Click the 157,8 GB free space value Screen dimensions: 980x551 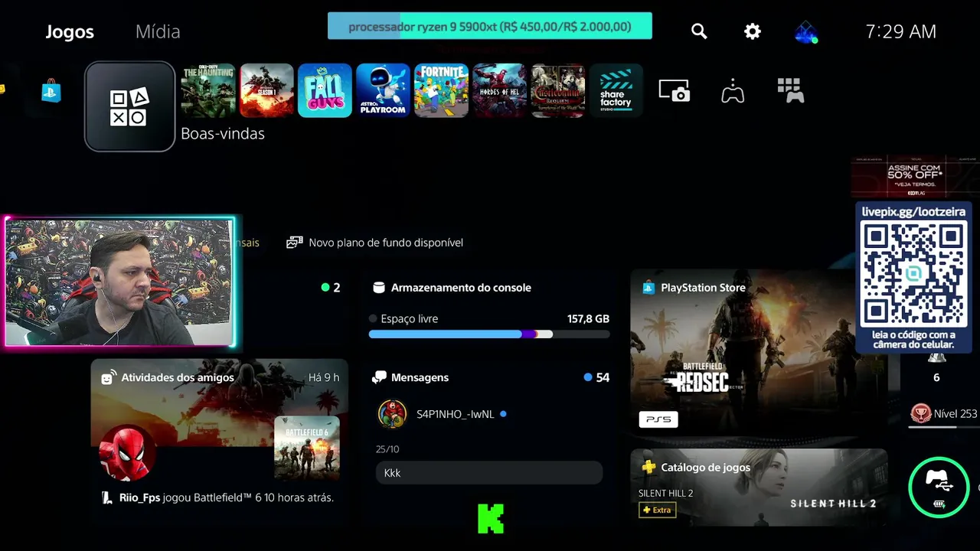[x=588, y=318]
